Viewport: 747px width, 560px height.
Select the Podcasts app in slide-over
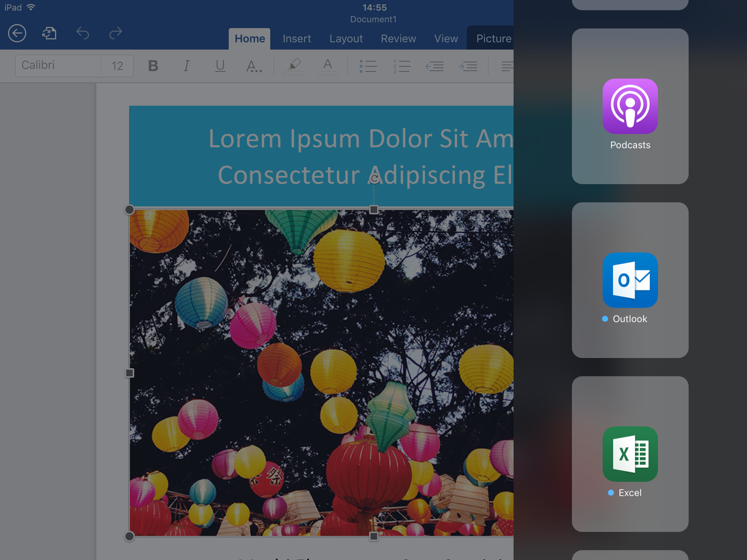pyautogui.click(x=630, y=106)
